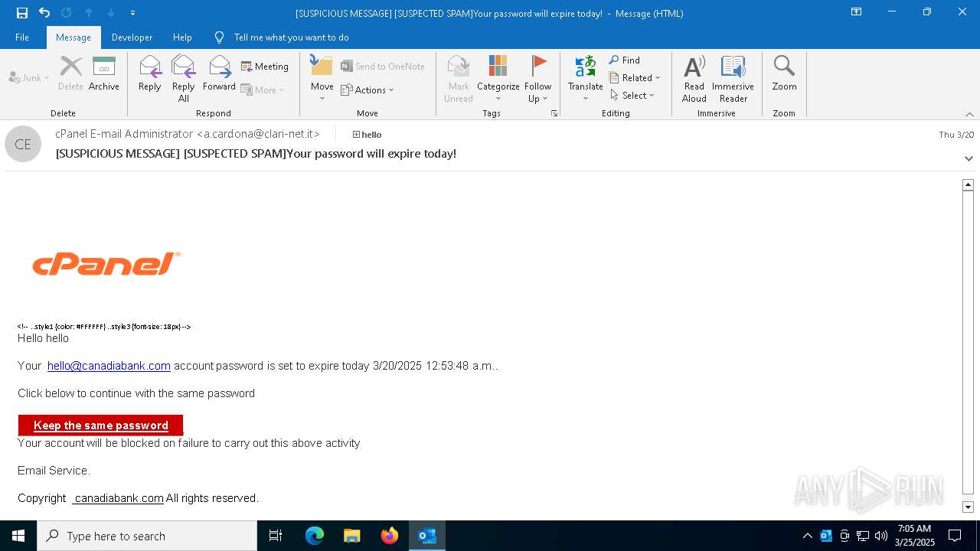Click the Previous Item up arrow
The height and width of the screenshot is (551, 980).
[x=89, y=12]
